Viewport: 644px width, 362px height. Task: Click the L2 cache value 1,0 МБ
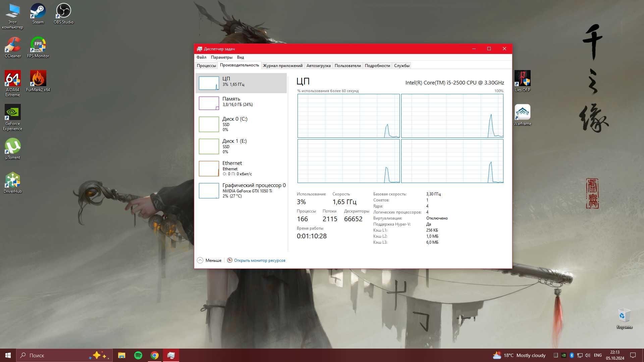coord(432,236)
